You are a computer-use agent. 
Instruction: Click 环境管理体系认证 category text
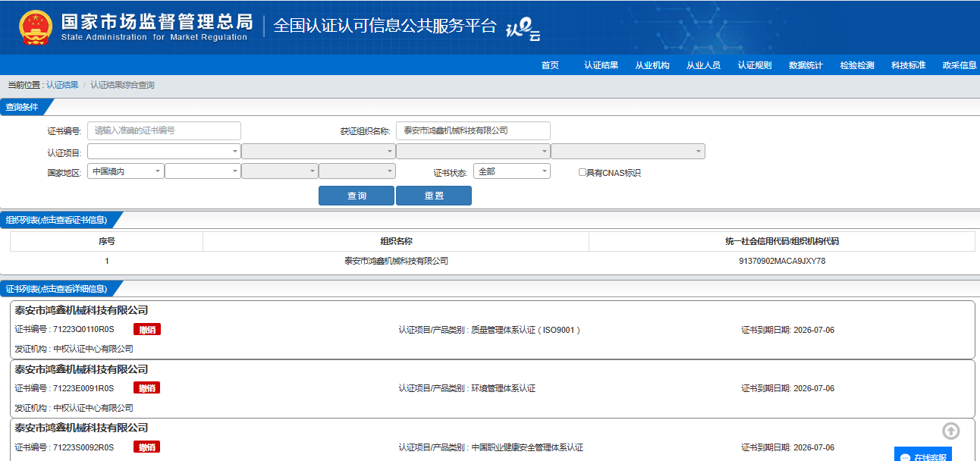coord(503,388)
